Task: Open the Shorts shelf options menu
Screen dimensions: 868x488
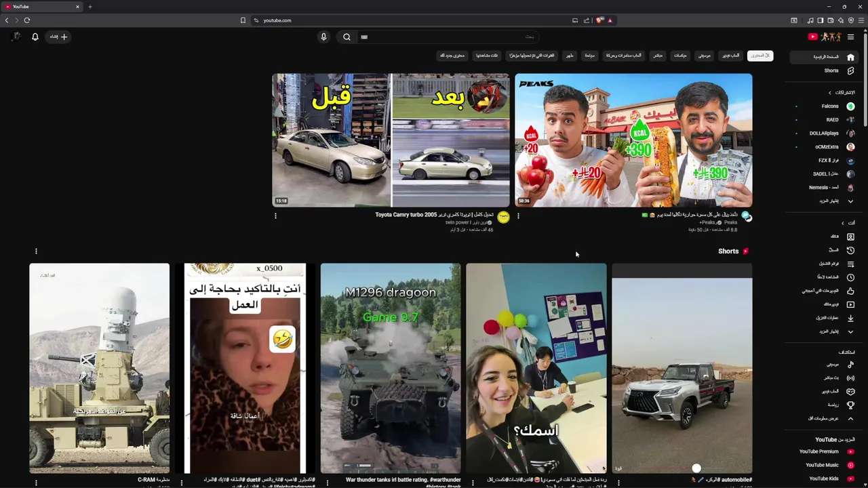Action: point(36,251)
